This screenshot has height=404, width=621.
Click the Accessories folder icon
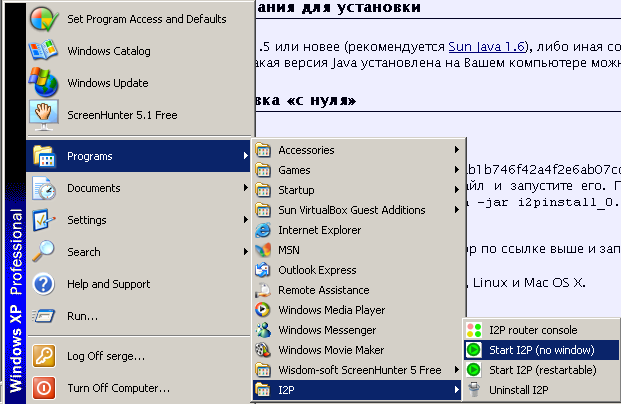coord(263,150)
